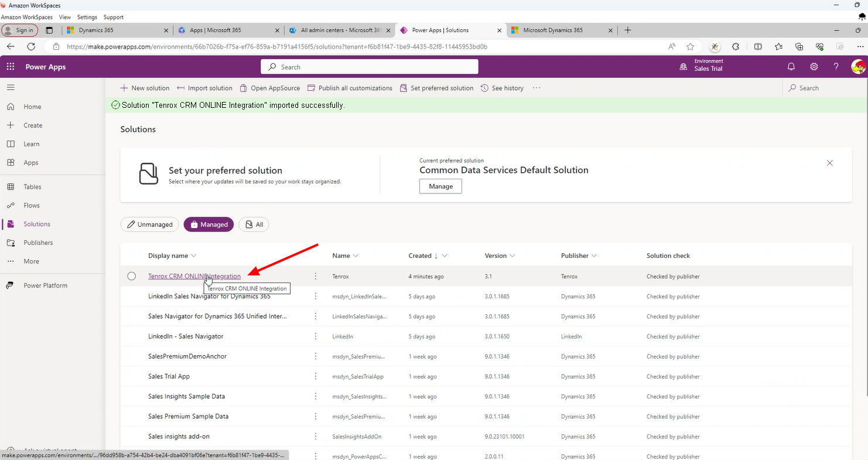Open Tenrox CRM ONLINE Integration solution link
This screenshot has width=868, height=460.
click(194, 276)
